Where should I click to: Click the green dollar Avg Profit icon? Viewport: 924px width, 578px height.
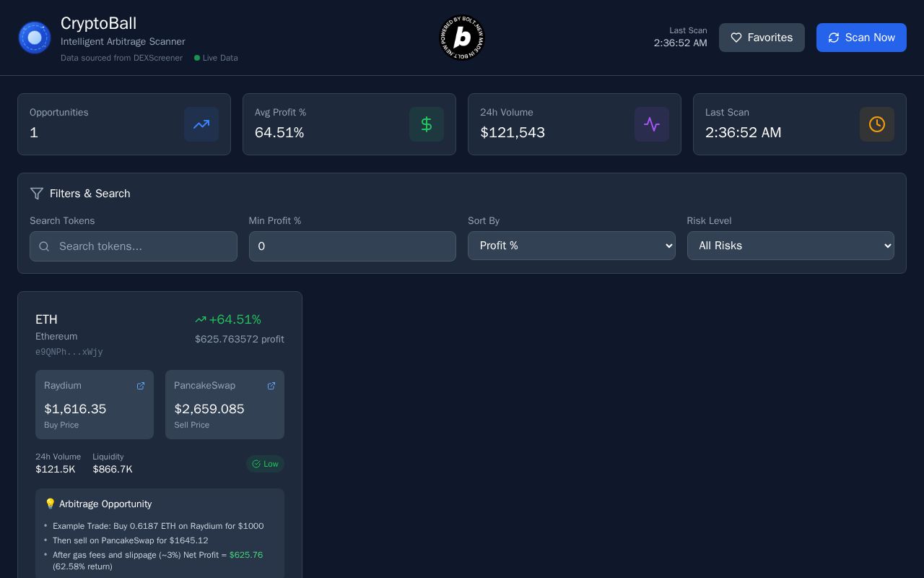pos(427,124)
